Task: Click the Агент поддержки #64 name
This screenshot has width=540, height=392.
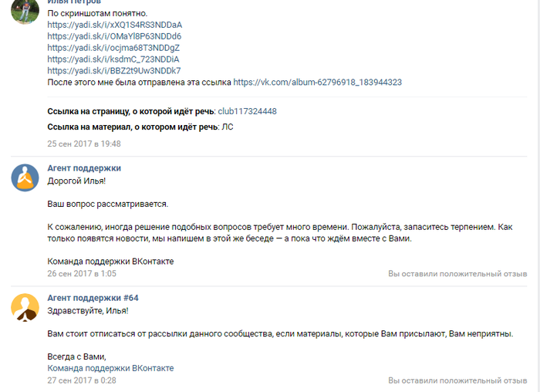Action: point(93,298)
